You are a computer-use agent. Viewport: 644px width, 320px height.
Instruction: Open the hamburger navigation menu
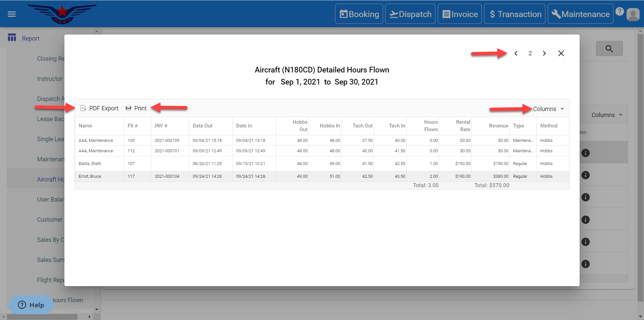(12, 14)
